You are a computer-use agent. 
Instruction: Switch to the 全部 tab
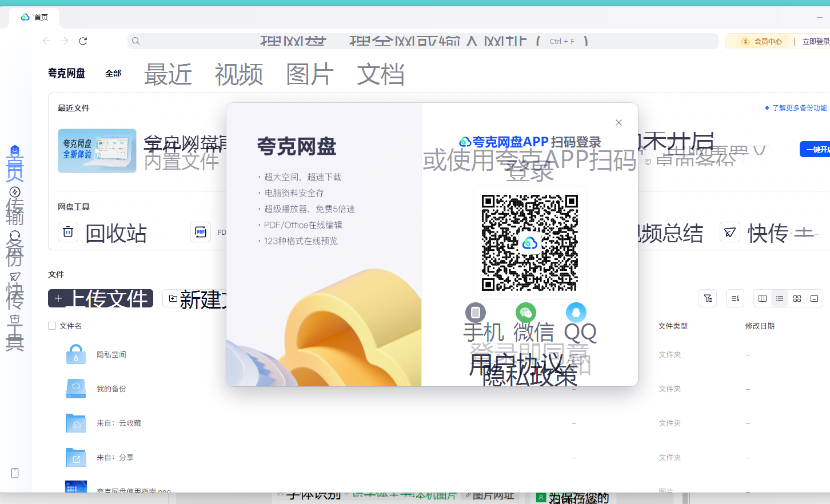point(113,73)
